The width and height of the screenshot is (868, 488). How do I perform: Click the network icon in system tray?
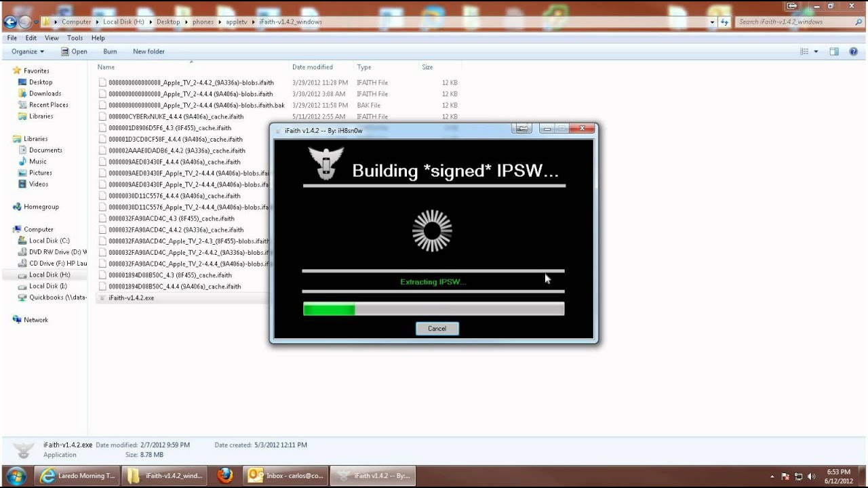[799, 476]
